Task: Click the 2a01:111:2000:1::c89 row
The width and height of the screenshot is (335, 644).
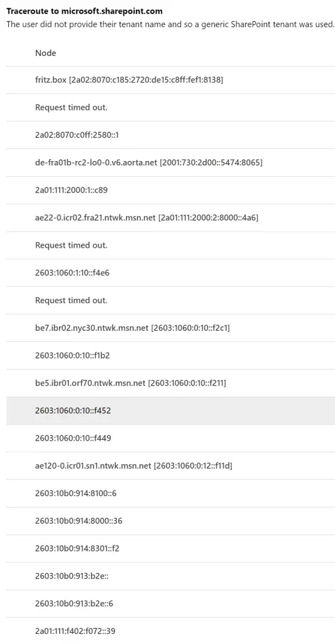Action: pyautogui.click(x=170, y=190)
